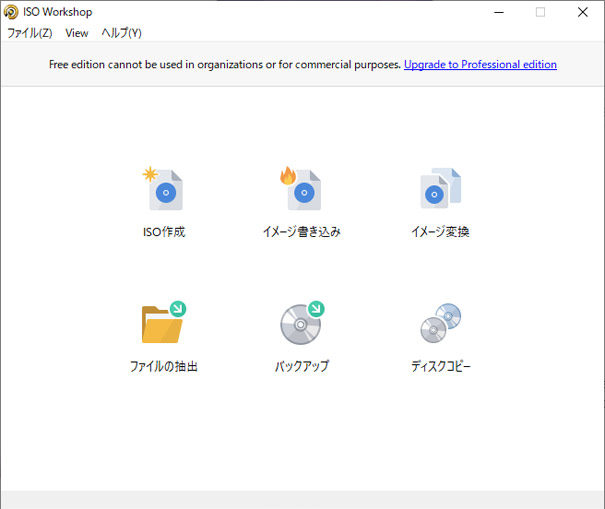Click the ISO作成 text label
The image size is (605, 509).
[x=164, y=232]
